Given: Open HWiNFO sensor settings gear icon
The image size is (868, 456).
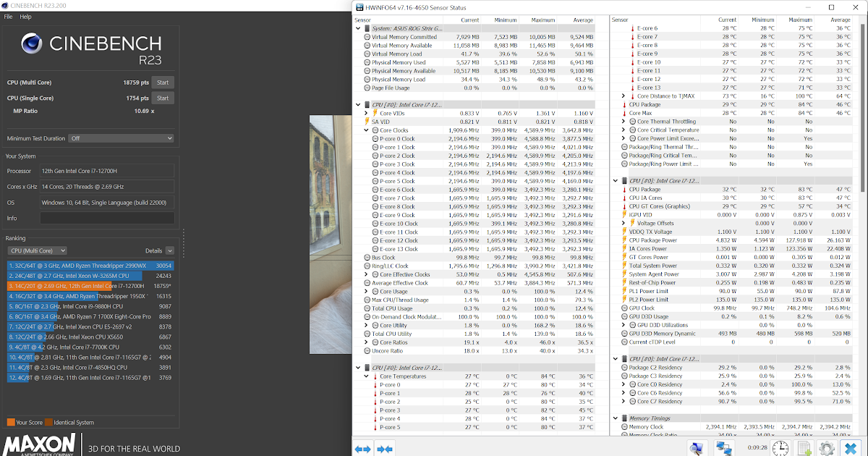Looking at the screenshot, I should 827,448.
